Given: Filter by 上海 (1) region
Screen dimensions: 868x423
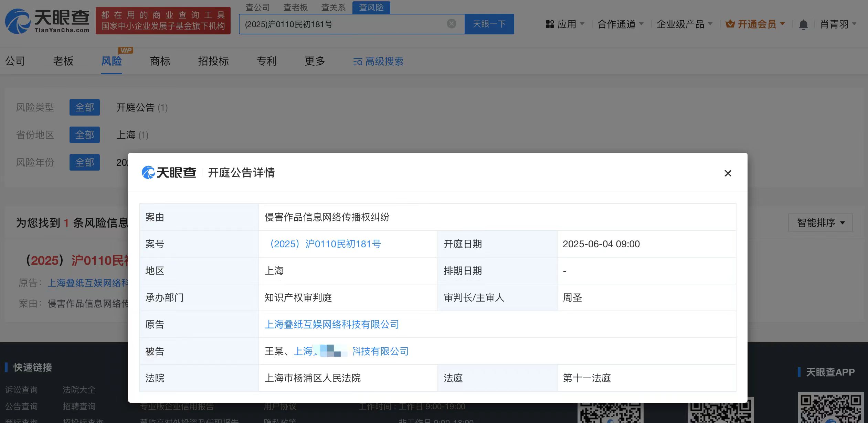Looking at the screenshot, I should [132, 135].
